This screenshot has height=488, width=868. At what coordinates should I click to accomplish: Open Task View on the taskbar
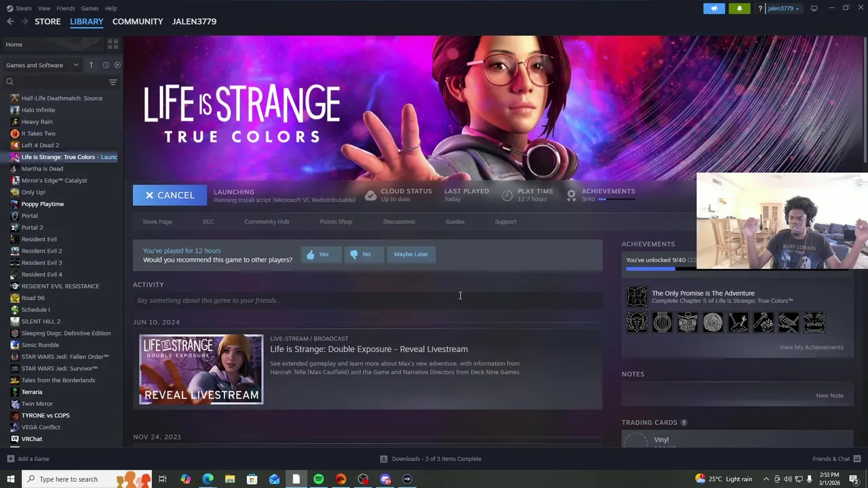coord(163,479)
